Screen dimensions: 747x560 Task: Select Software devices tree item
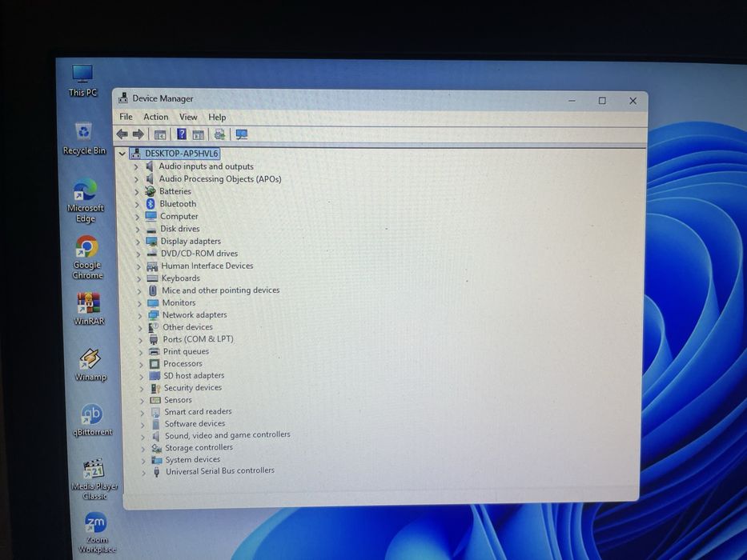195,423
